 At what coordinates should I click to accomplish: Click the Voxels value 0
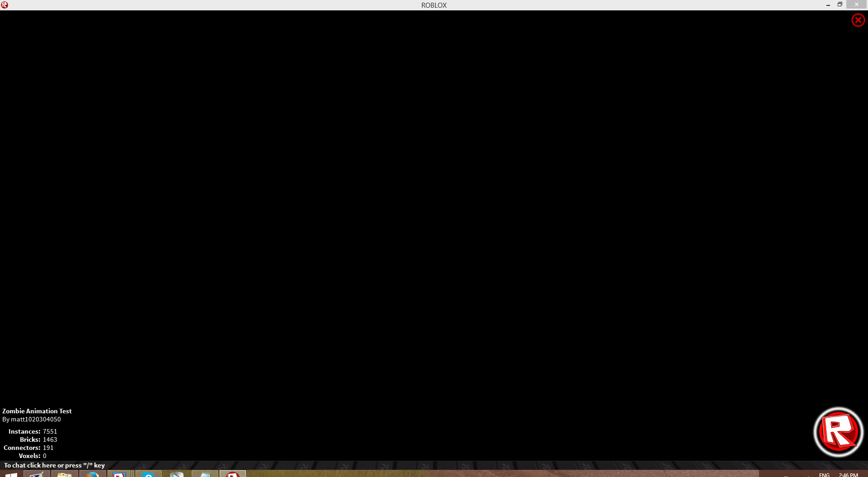point(45,456)
